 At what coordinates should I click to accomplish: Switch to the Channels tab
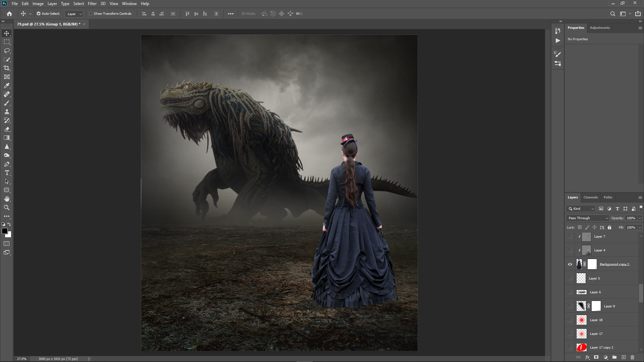pyautogui.click(x=590, y=197)
